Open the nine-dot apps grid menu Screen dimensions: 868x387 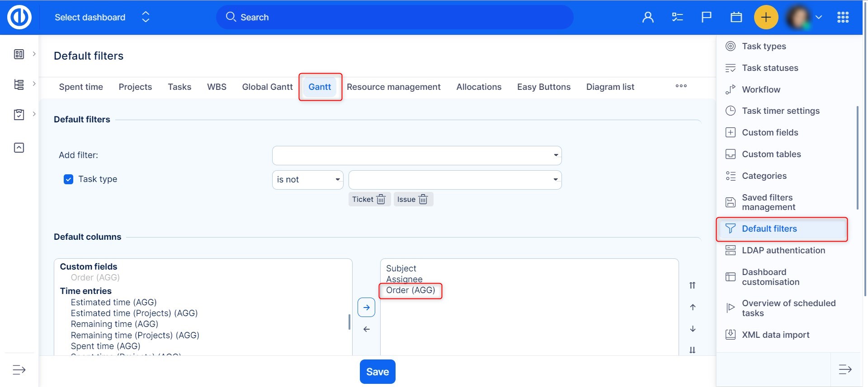pyautogui.click(x=843, y=18)
